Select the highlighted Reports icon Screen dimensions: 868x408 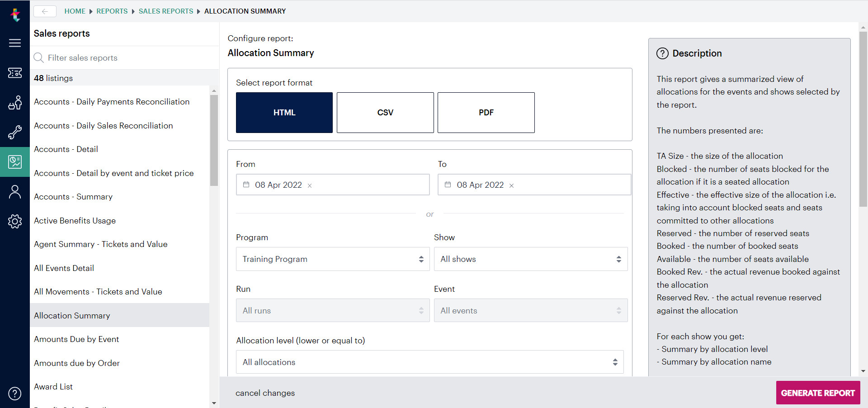pyautogui.click(x=15, y=161)
